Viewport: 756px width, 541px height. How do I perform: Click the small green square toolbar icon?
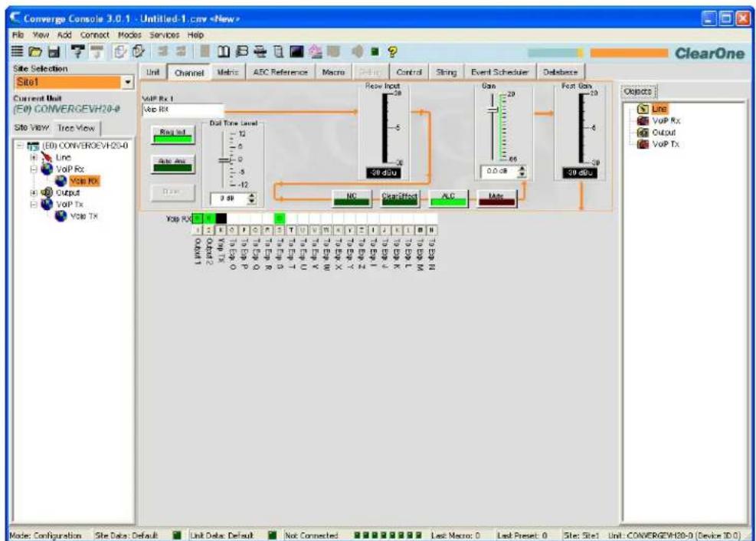click(x=375, y=51)
